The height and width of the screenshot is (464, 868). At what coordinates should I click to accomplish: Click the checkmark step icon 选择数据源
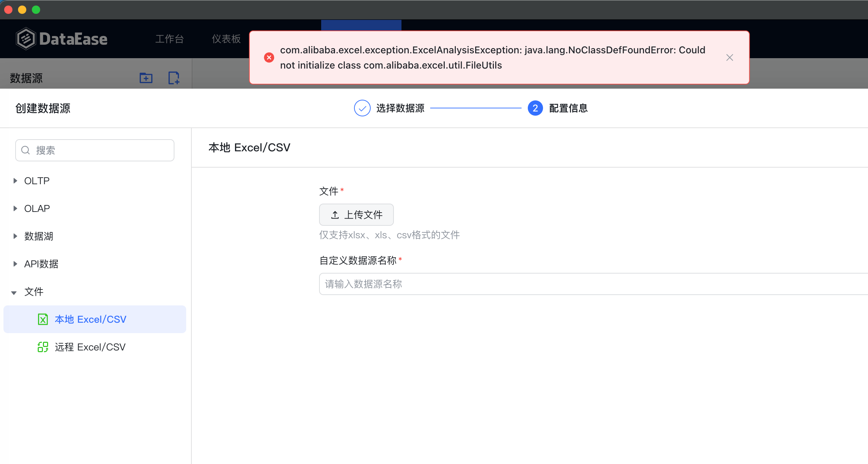pos(362,108)
